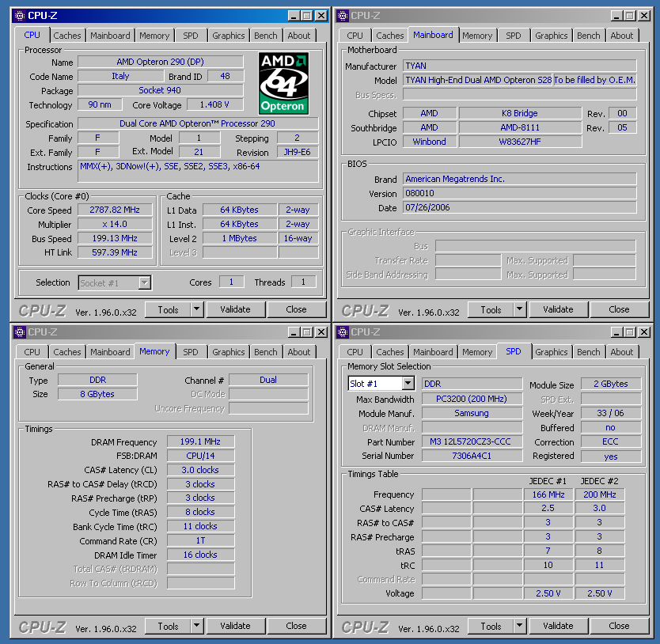Maximize the Mainboard tab window
Image resolution: width=660 pixels, height=644 pixels.
click(630, 16)
